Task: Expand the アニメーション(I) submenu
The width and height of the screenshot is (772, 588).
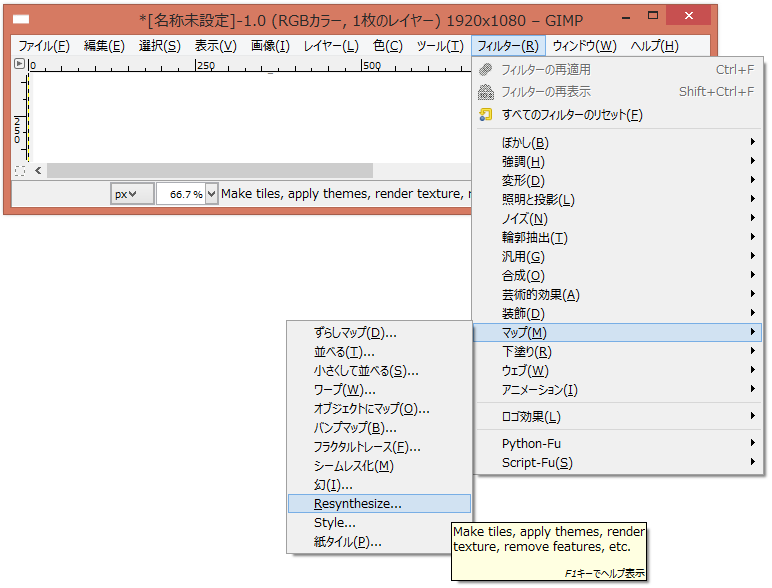Action: tap(617, 390)
